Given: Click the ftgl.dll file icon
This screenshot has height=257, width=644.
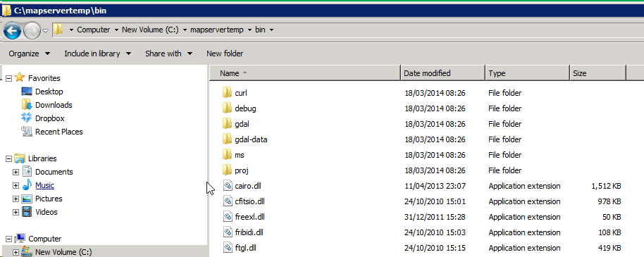Looking at the screenshot, I should click(x=228, y=248).
